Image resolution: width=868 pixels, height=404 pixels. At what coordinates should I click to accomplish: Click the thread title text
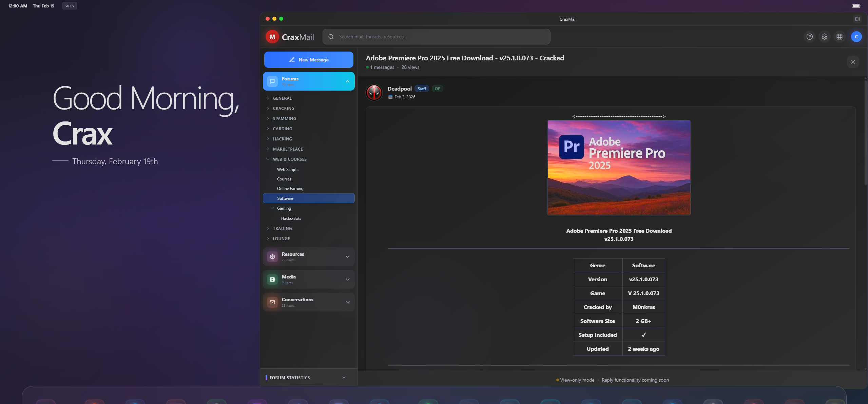click(465, 58)
